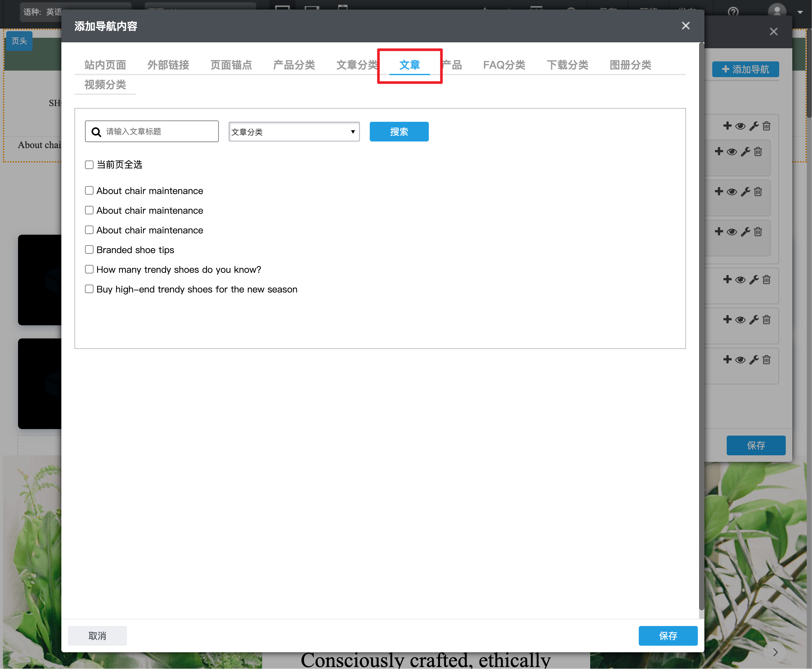Image resolution: width=812 pixels, height=669 pixels.
Task: Click the 取消 button
Action: (97, 636)
